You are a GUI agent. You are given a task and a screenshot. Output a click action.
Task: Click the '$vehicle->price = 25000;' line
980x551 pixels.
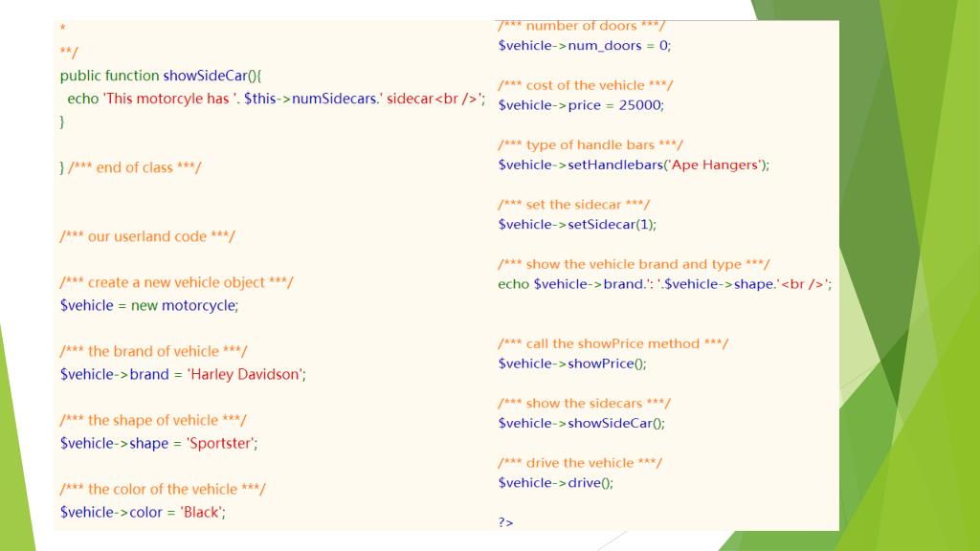[581, 105]
